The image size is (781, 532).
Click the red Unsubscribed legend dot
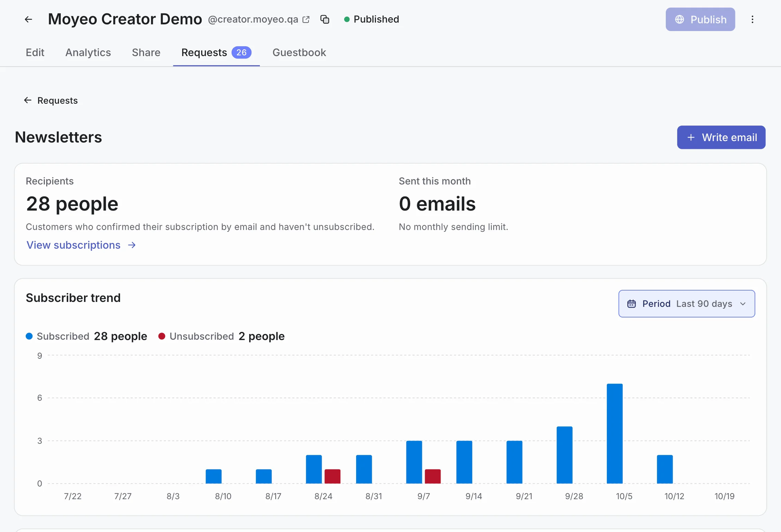coord(162,336)
